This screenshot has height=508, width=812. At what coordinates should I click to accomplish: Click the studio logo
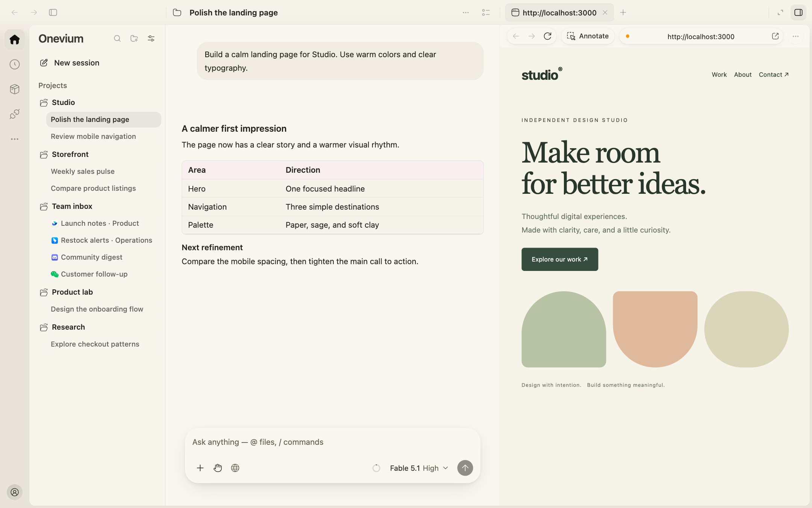(542, 75)
